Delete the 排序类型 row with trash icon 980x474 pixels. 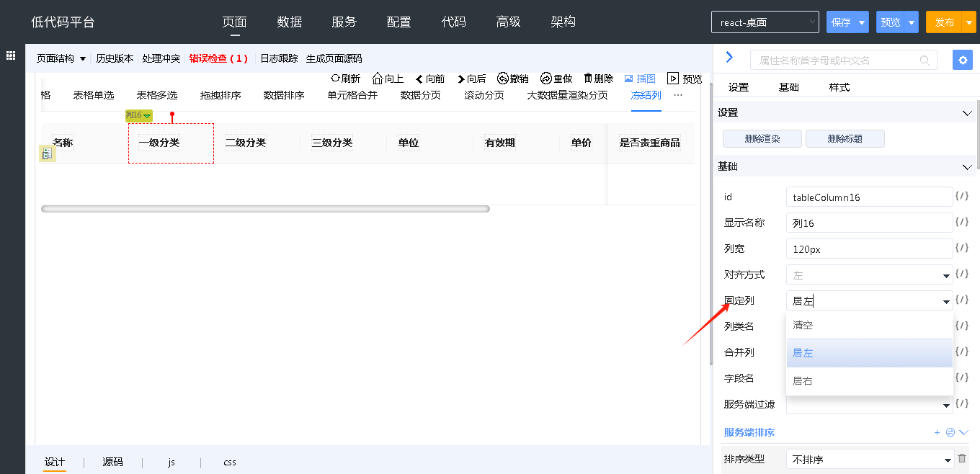click(961, 458)
